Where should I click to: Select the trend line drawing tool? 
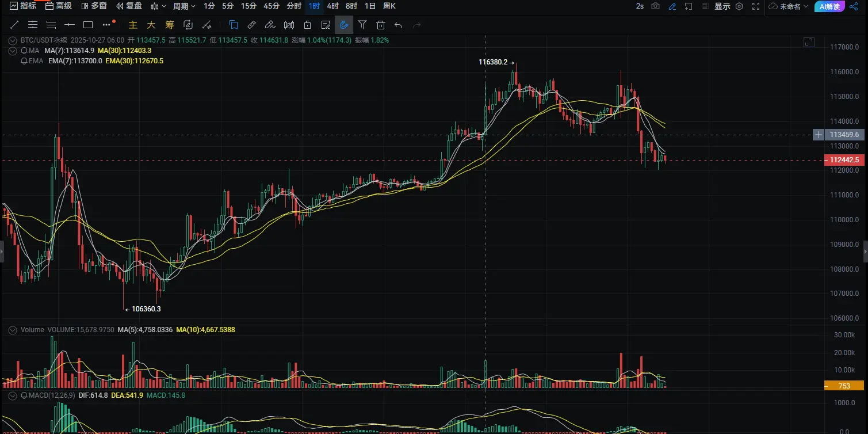point(14,25)
